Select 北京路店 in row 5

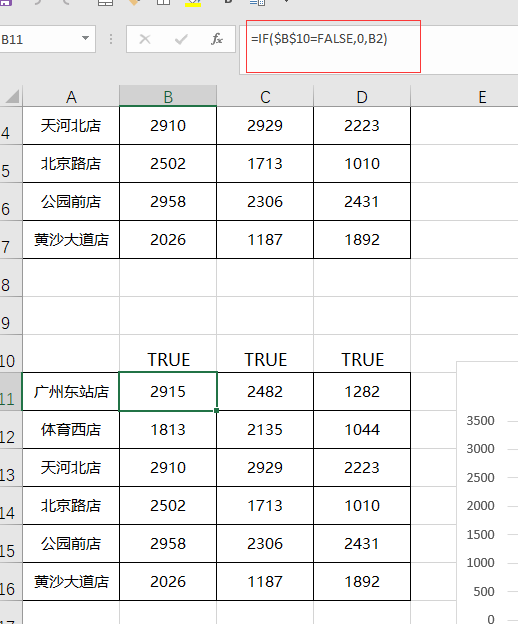pyautogui.click(x=71, y=164)
